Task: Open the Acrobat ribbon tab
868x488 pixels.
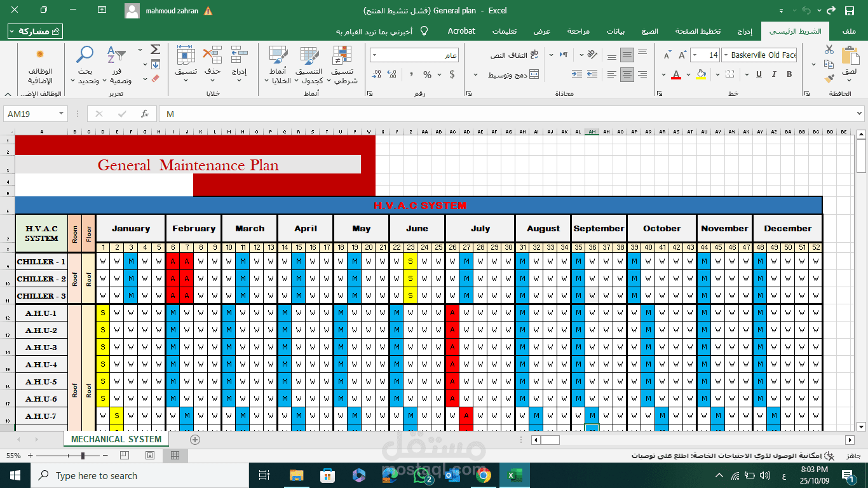Action: click(x=461, y=31)
